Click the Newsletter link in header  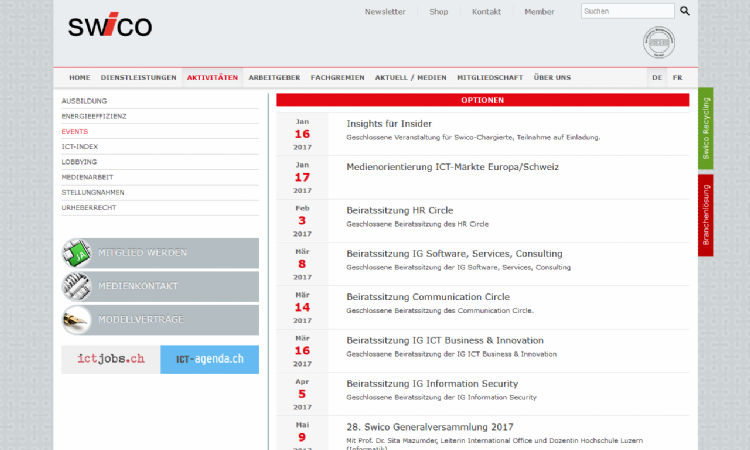pos(385,12)
